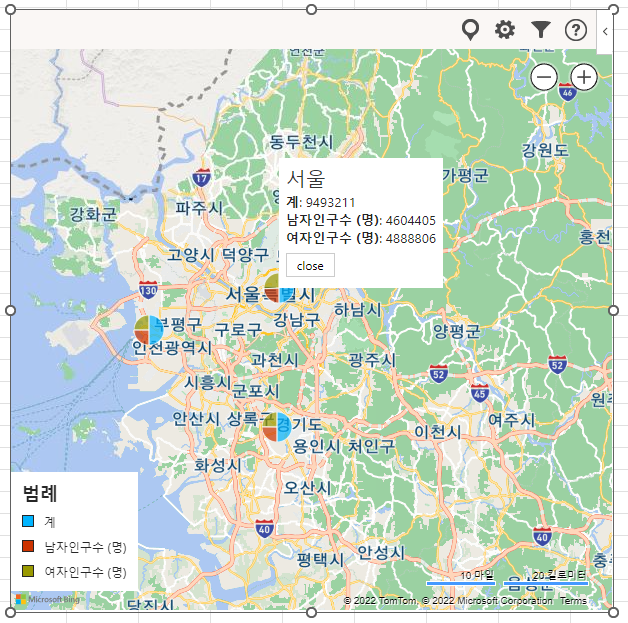Click the 강화군 map label
The width and height of the screenshot is (628, 623).
[x=93, y=214]
